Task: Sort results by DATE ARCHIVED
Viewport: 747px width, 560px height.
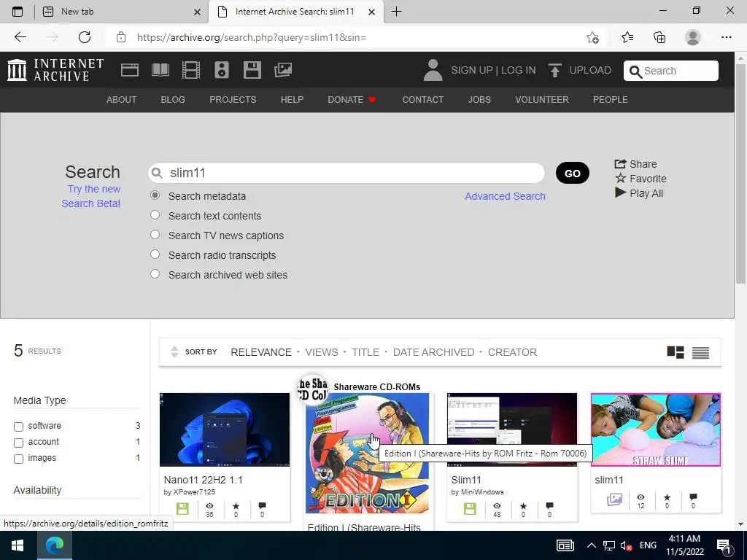Action: tap(433, 352)
